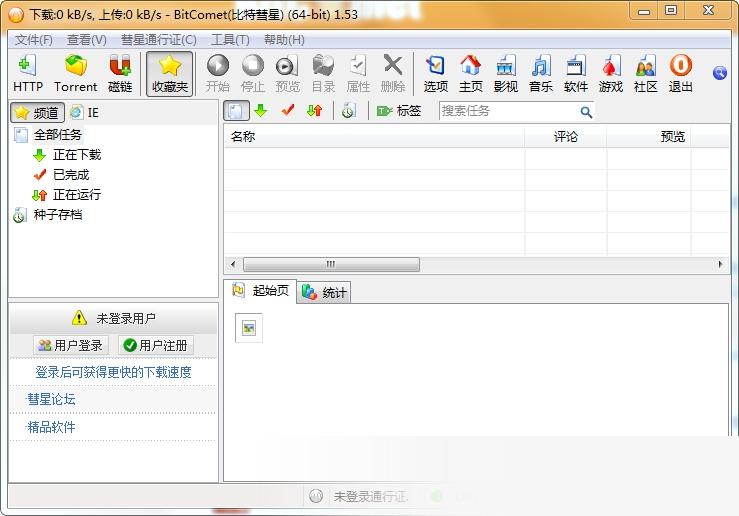The image size is (739, 516).
Task: Open the 彗星通行证(C) menu
Action: click(x=159, y=40)
